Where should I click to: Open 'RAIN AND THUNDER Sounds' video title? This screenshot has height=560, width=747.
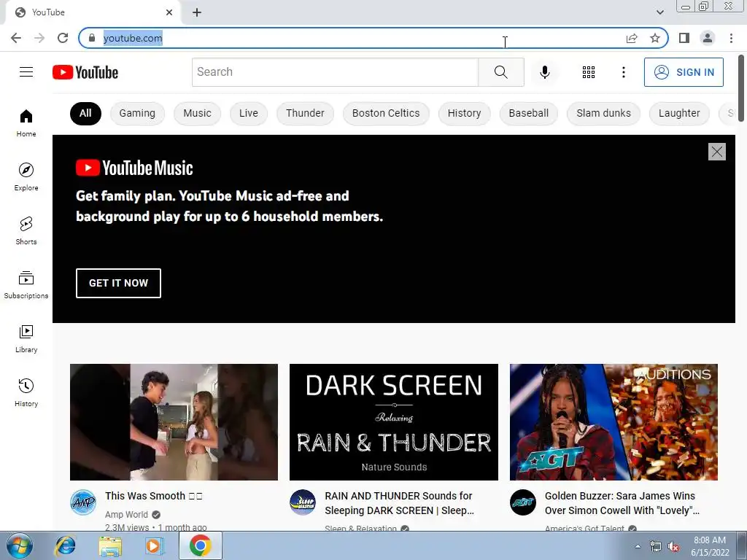pyautogui.click(x=399, y=503)
